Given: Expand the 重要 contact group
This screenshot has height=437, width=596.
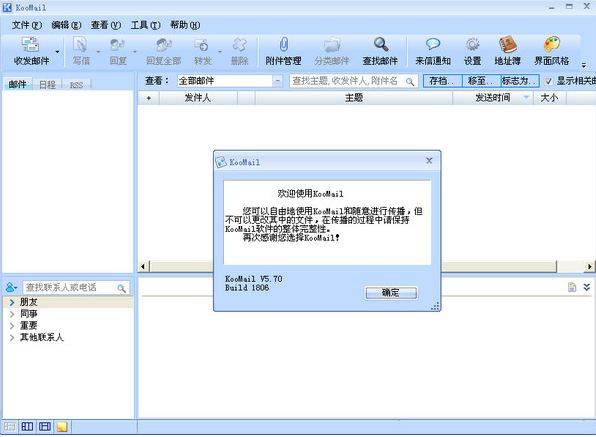Looking at the screenshot, I should click(x=12, y=326).
